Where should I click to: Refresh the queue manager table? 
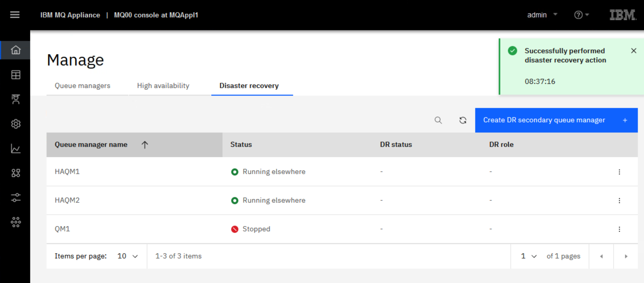tap(463, 120)
